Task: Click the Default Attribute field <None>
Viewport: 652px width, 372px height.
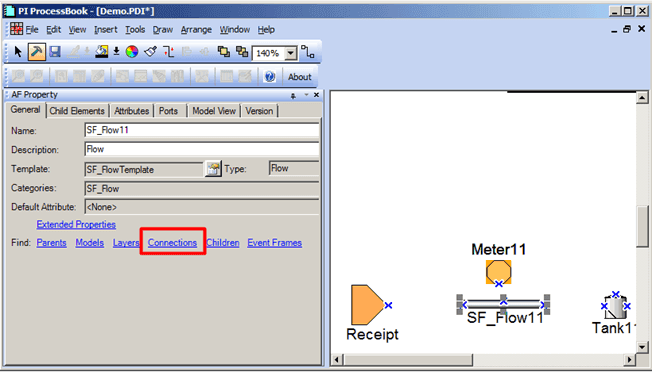Action: (202, 207)
